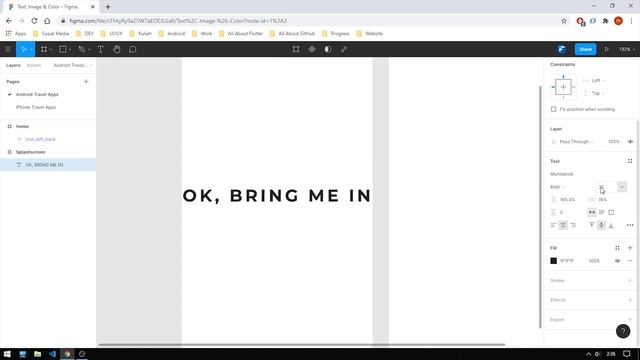The width and height of the screenshot is (640, 360).
Task: Add an effect with plus icon
Action: [630, 300]
